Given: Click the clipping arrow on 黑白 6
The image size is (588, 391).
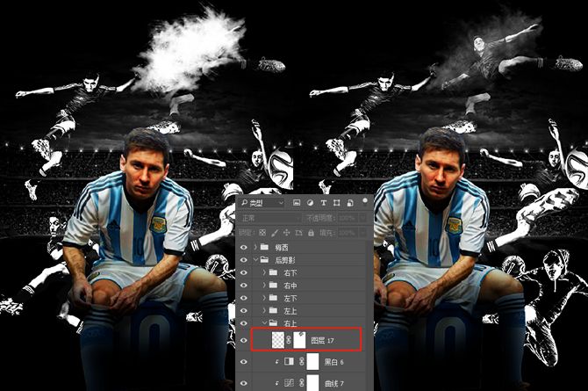Looking at the screenshot, I should pyautogui.click(x=277, y=362).
